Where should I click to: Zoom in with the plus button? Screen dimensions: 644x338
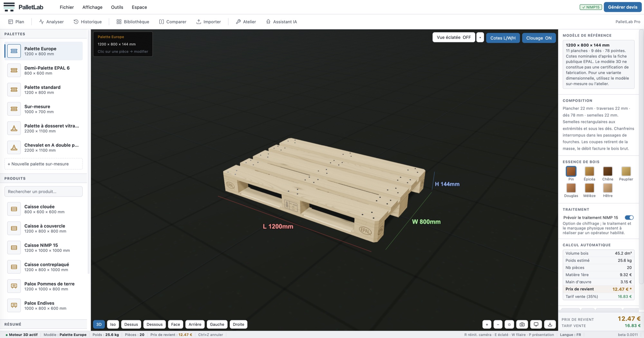(x=487, y=324)
